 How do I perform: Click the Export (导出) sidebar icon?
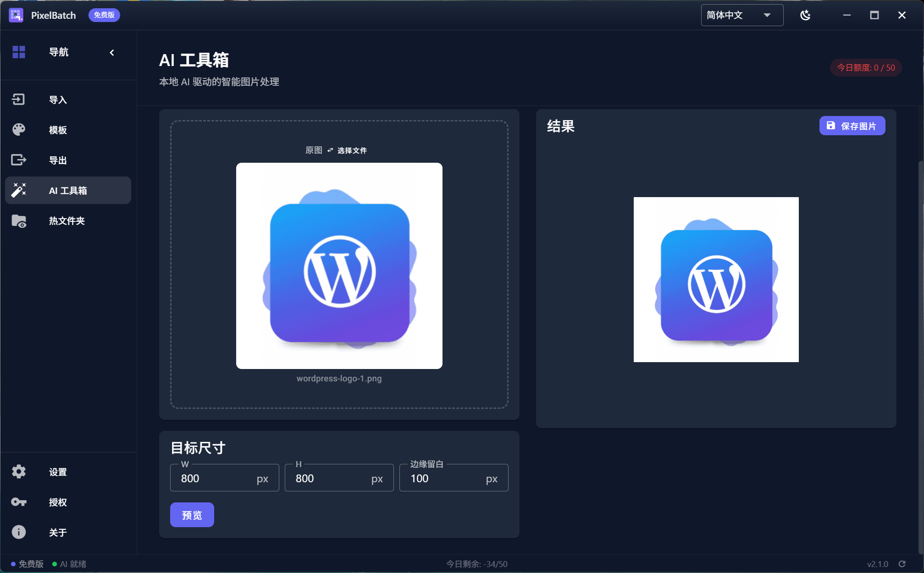19,160
